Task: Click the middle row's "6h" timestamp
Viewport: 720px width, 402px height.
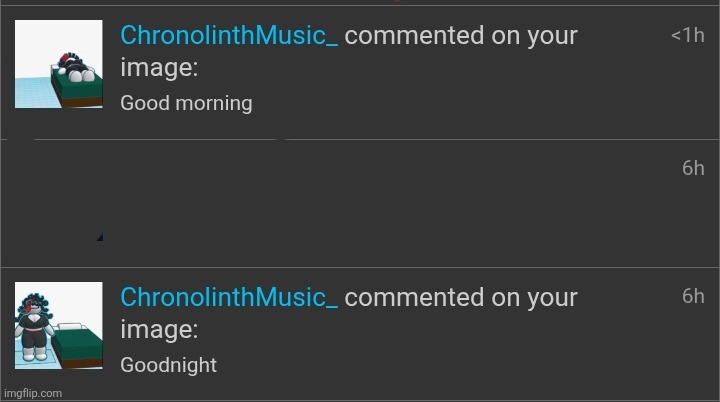Action: (693, 168)
